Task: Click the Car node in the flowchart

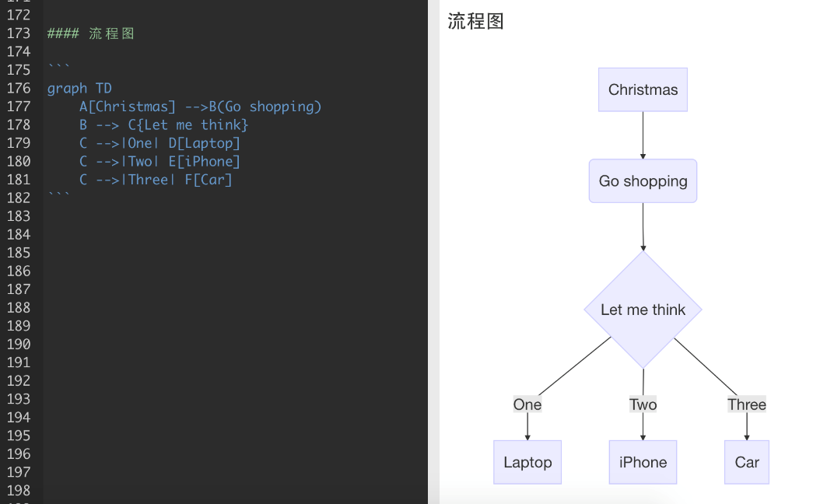Action: (x=746, y=462)
